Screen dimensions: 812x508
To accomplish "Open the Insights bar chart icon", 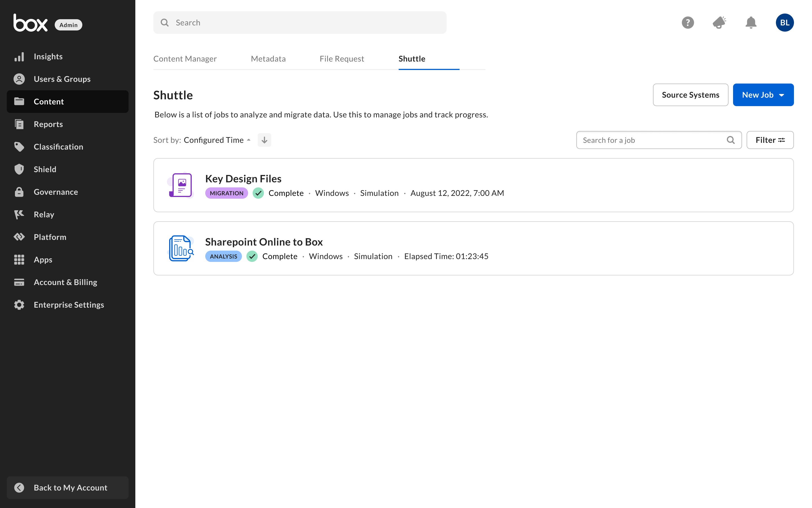I will coord(19,56).
